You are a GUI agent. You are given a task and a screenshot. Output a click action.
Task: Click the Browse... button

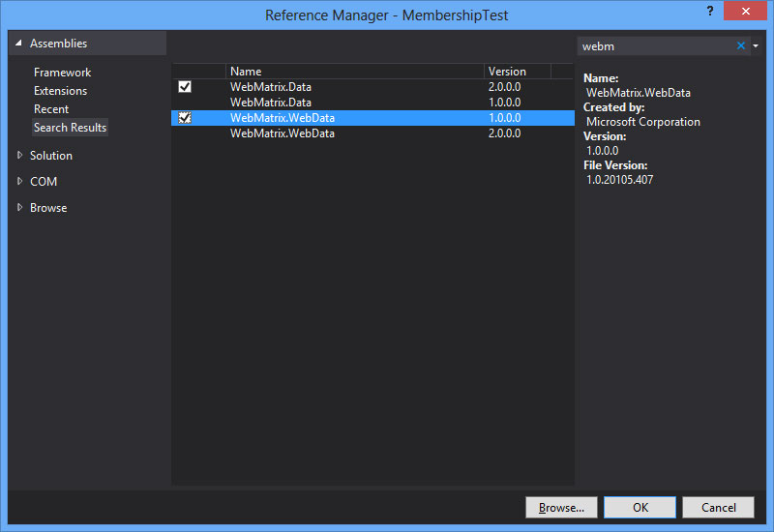[x=561, y=507]
